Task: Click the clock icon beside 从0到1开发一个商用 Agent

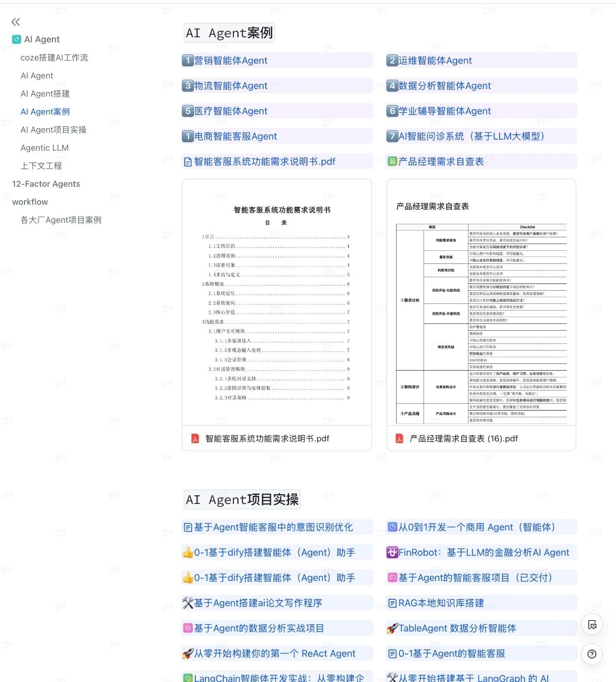Action: [392, 527]
